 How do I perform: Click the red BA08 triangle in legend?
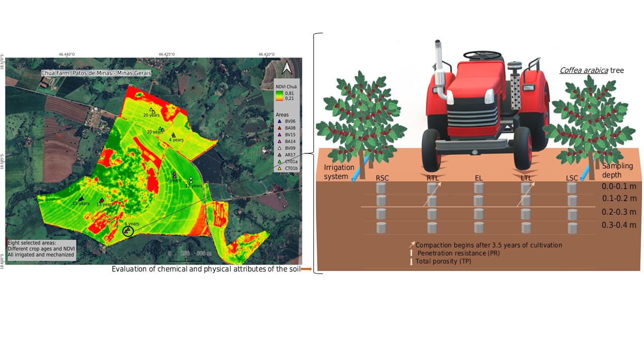(x=279, y=128)
